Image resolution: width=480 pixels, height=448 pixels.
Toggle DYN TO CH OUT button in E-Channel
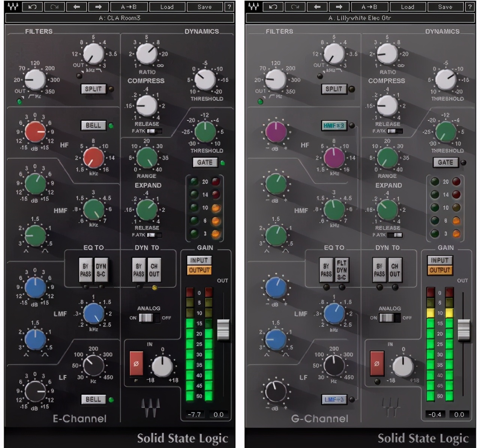pos(154,269)
